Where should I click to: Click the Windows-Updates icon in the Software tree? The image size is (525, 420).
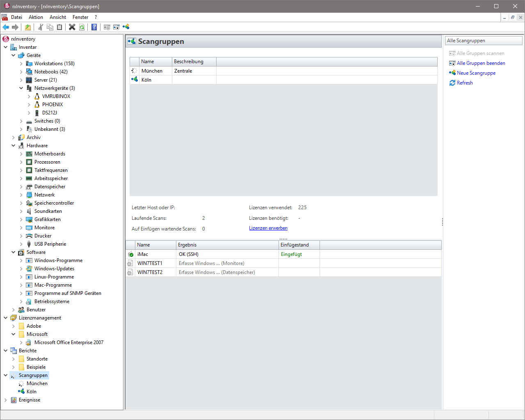[29, 269]
